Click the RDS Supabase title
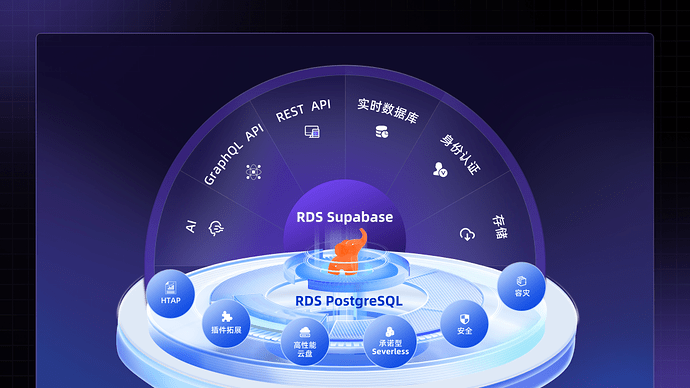 point(345,217)
